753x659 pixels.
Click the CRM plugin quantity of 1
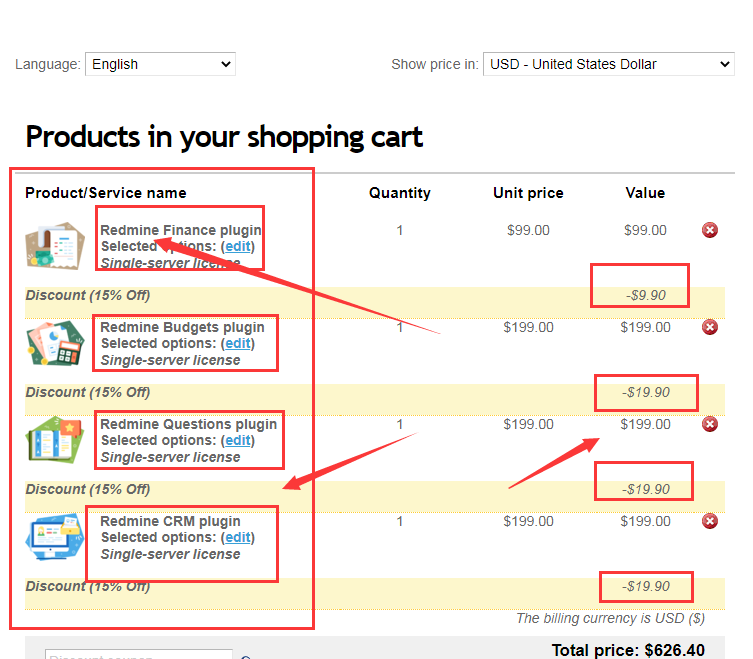[x=400, y=521]
